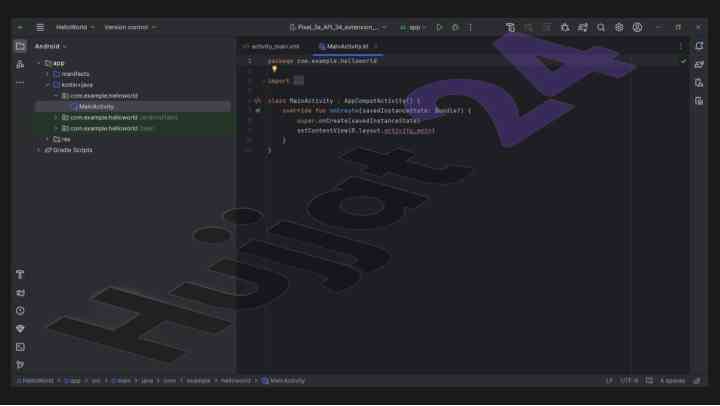Image resolution: width=720 pixels, height=406 pixels.
Task: Open the Resource Manager sidebar icon
Action: [20, 65]
